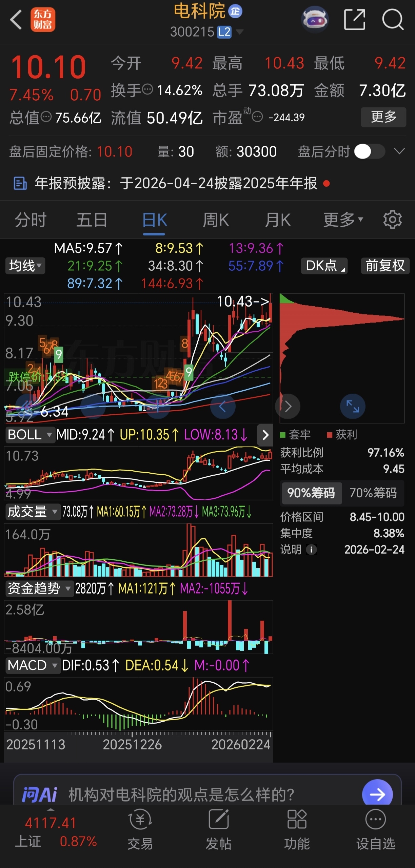The height and width of the screenshot is (868, 415).
Task: Toggle the 盘后分时 switch
Action: point(370,151)
